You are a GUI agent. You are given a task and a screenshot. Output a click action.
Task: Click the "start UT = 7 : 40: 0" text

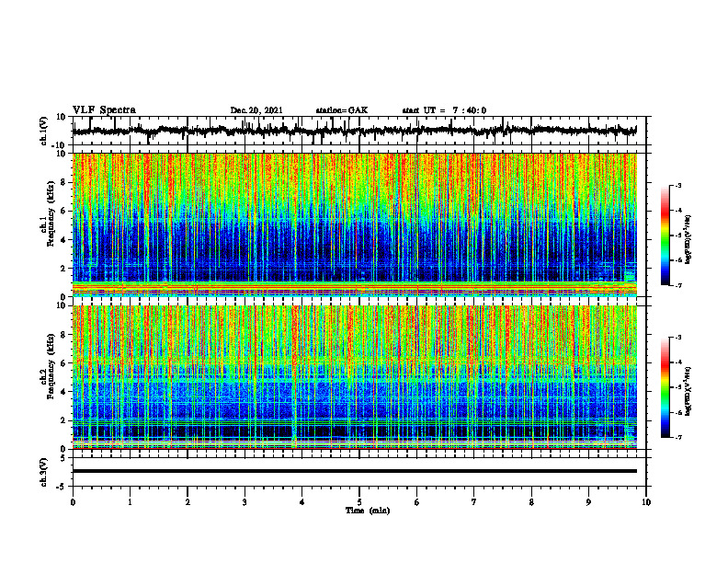[444, 110]
